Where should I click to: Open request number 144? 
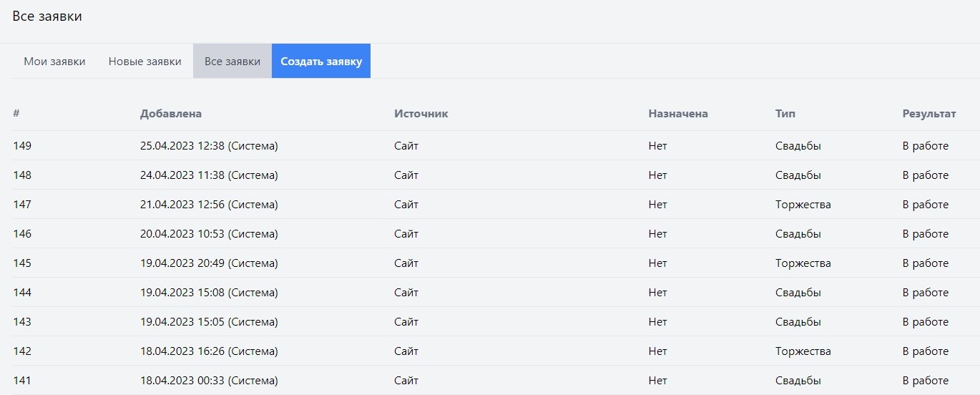pos(22,293)
